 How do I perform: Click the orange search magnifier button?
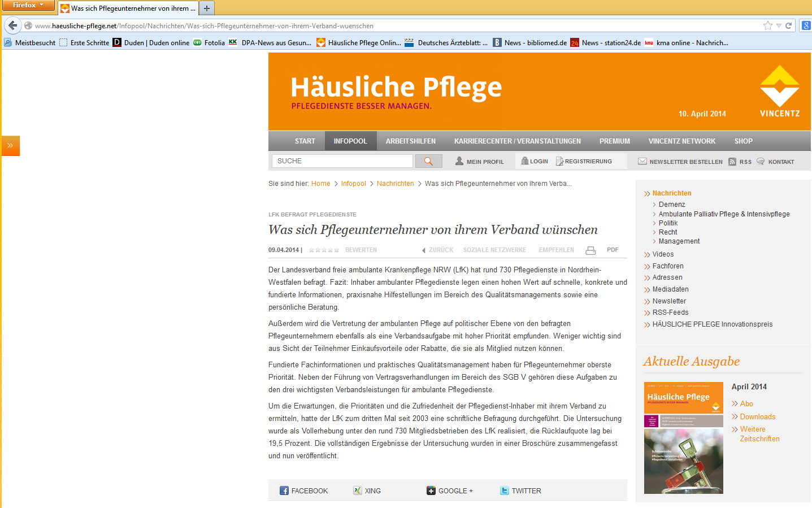click(x=428, y=161)
